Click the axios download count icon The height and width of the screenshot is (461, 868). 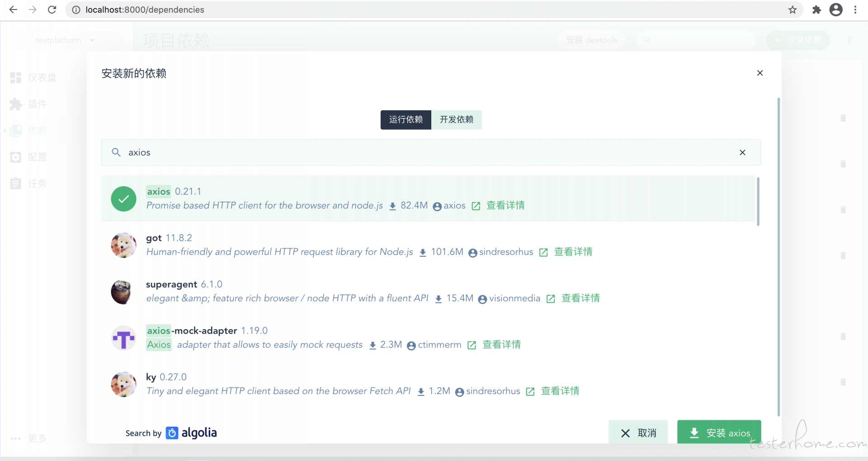pyautogui.click(x=392, y=206)
